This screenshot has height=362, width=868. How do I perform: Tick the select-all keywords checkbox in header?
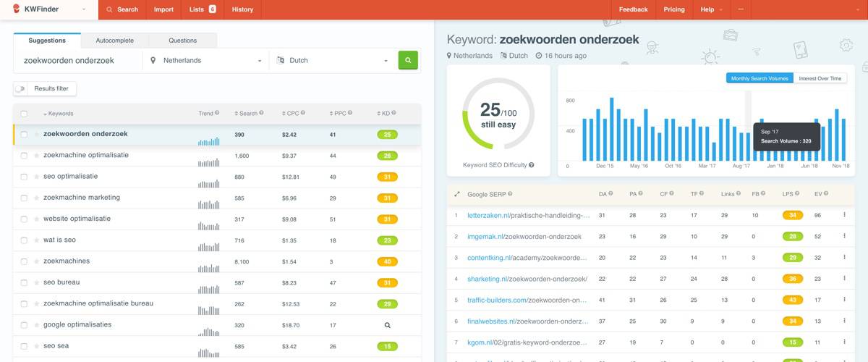click(x=24, y=114)
